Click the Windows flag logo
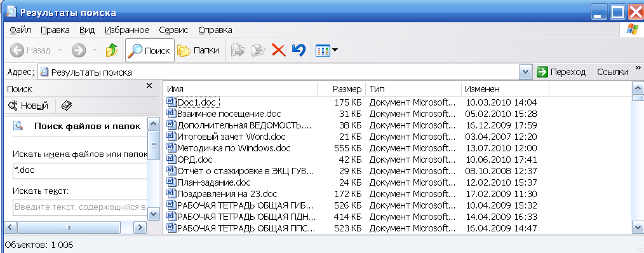The width and height of the screenshot is (644, 253). [x=633, y=30]
